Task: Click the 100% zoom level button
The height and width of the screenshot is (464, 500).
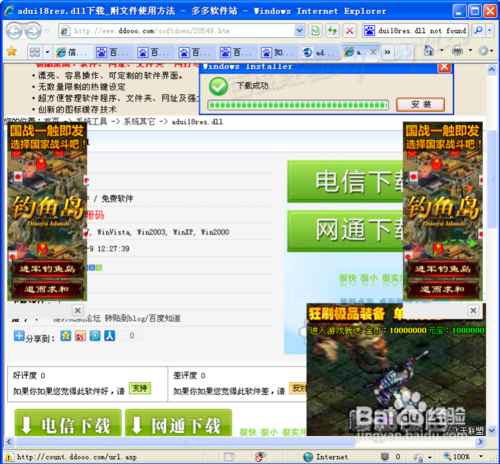Action: pos(457,457)
